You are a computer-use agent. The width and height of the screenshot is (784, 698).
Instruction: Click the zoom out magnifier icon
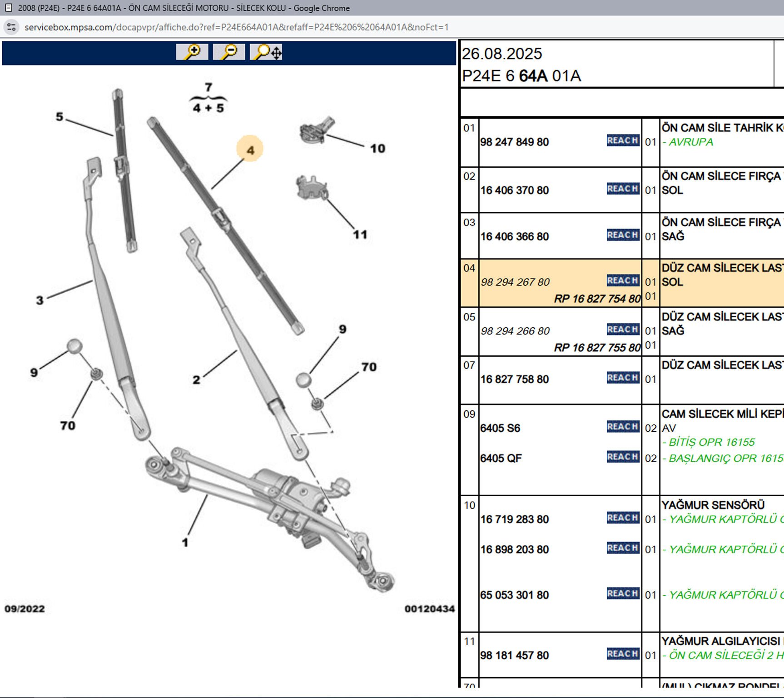[229, 52]
